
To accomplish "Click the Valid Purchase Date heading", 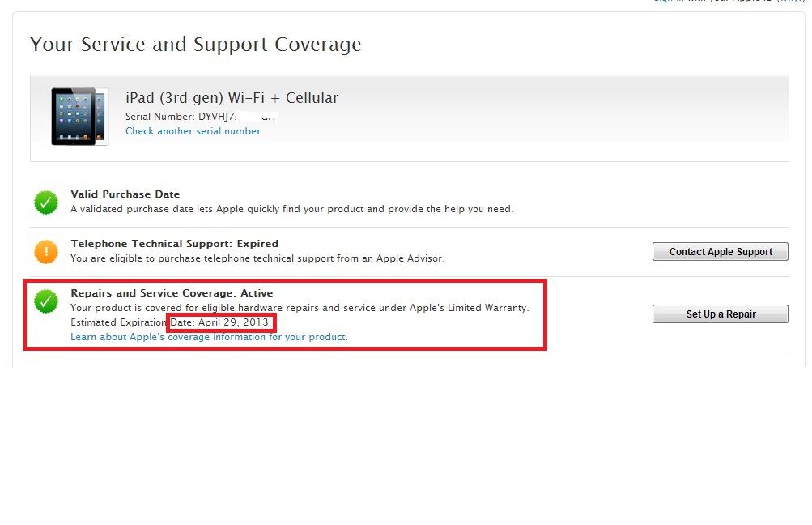I will point(125,194).
